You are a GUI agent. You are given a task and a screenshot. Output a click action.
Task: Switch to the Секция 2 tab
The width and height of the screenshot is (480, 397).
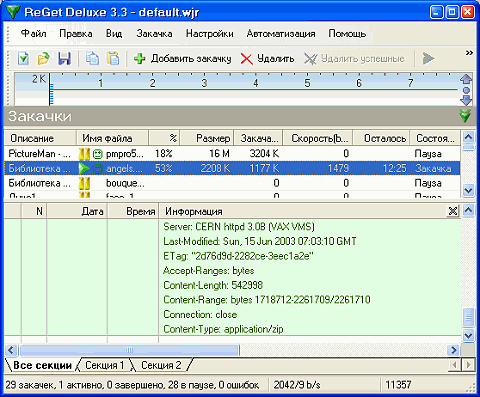click(x=161, y=365)
